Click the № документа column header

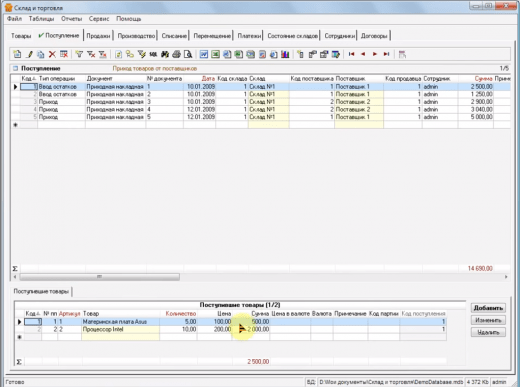[164, 79]
